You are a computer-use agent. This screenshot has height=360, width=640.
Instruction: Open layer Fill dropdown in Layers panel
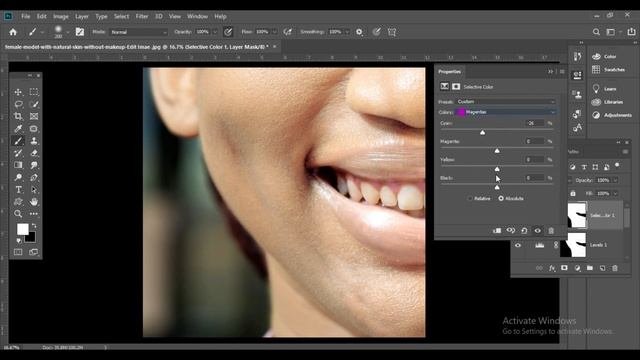(615, 193)
